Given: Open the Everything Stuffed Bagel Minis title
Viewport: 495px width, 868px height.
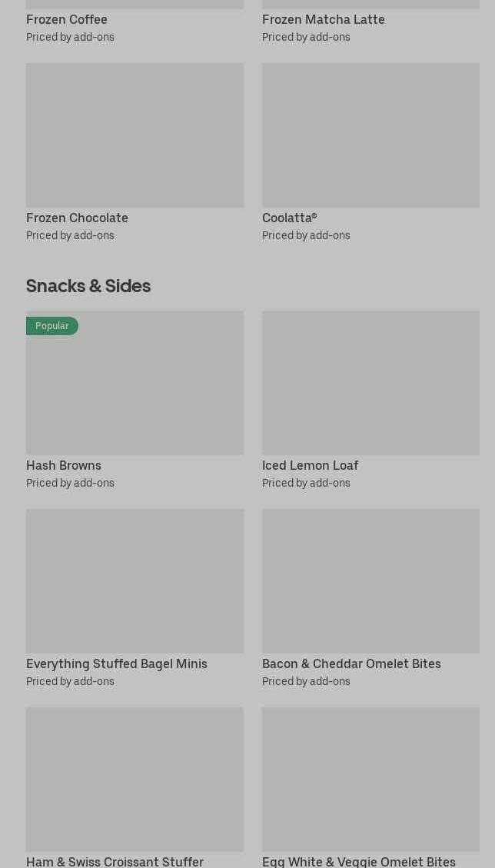Looking at the screenshot, I should click(x=117, y=663).
